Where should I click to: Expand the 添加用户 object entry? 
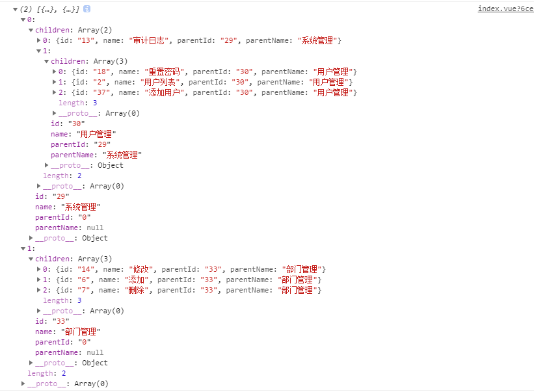[54, 93]
